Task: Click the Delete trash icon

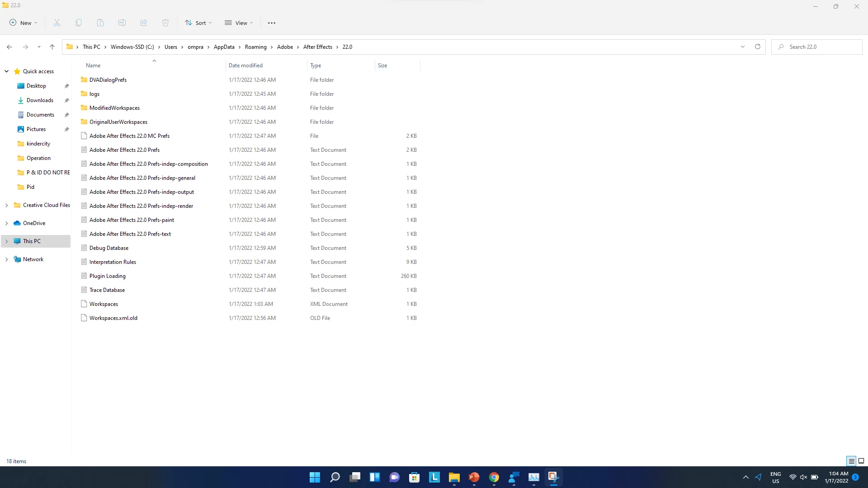Action: coord(165,23)
